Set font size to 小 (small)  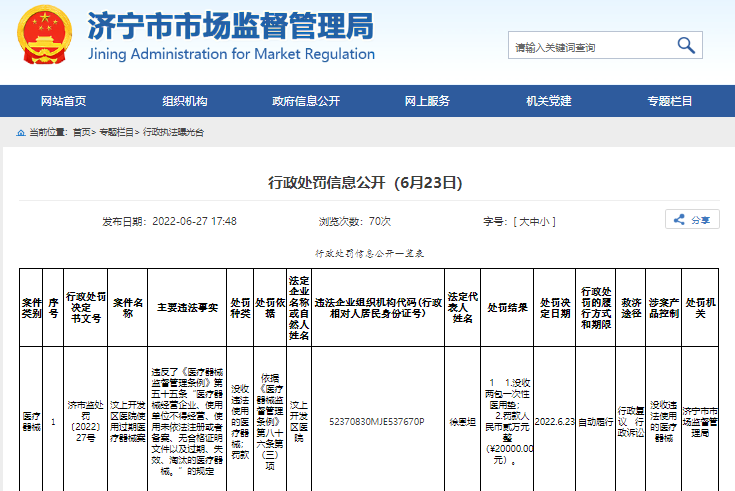tap(546, 221)
